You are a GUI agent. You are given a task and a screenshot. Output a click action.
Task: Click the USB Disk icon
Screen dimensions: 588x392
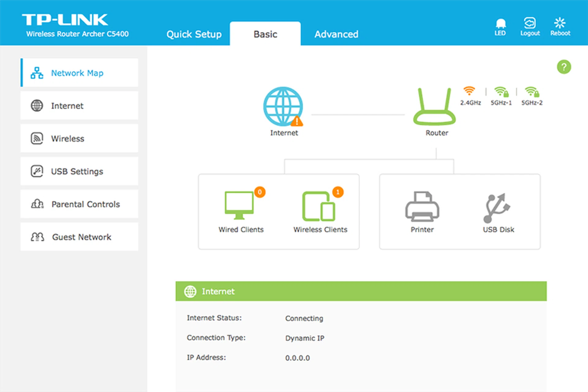(497, 208)
